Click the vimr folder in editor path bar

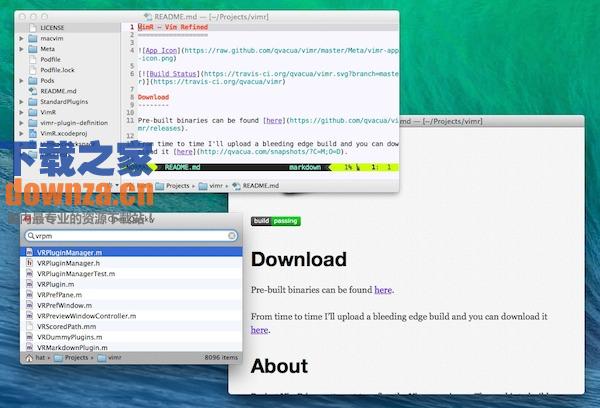click(x=211, y=186)
